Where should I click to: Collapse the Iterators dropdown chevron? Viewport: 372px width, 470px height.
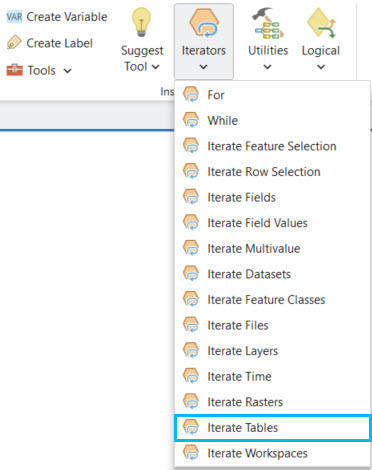tap(204, 67)
